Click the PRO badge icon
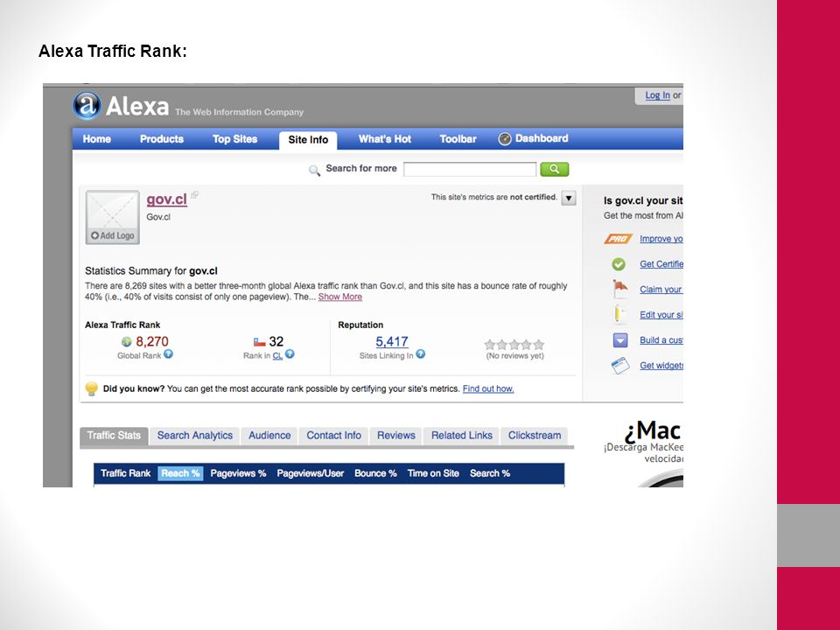This screenshot has height=630, width=840. point(619,239)
